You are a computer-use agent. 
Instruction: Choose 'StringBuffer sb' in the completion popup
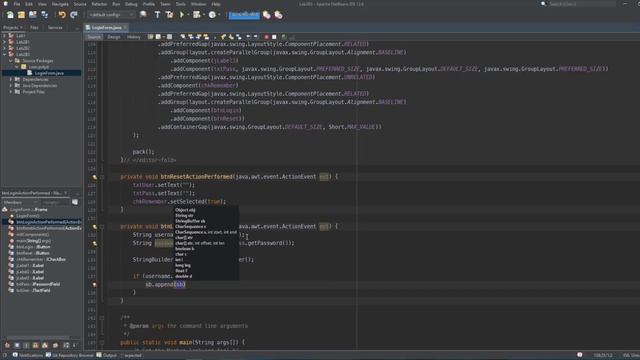point(190,221)
